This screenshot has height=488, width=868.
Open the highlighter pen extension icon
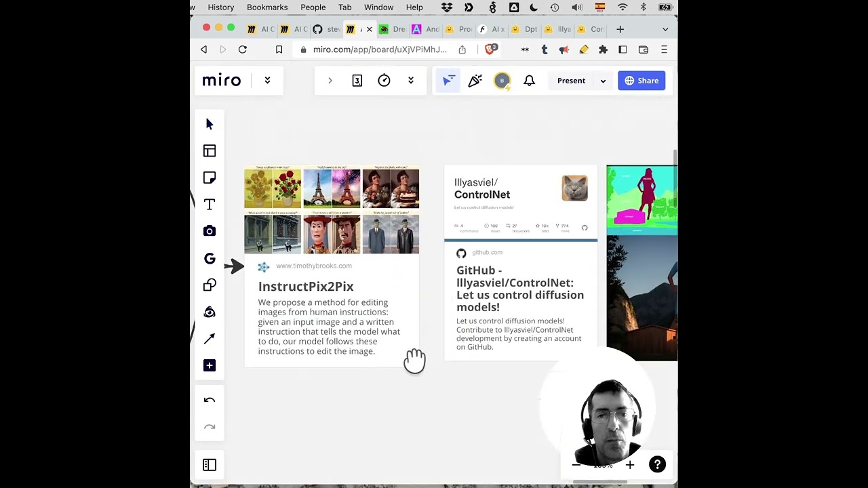click(x=583, y=49)
